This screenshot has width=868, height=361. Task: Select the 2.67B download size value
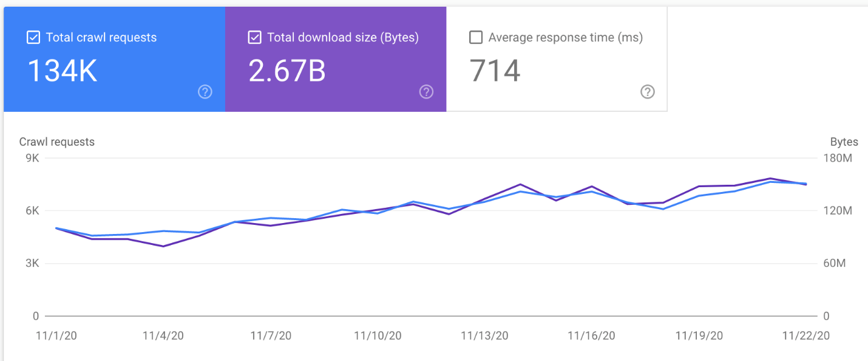point(287,70)
